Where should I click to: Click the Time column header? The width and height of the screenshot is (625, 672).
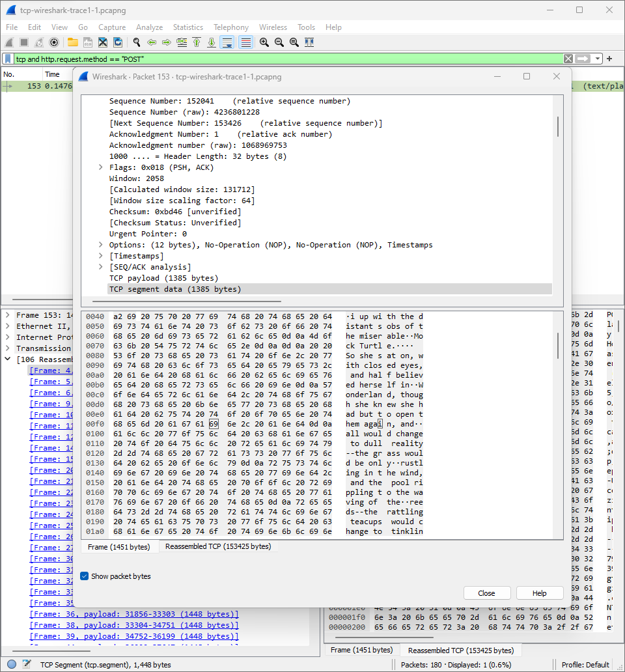(53, 75)
